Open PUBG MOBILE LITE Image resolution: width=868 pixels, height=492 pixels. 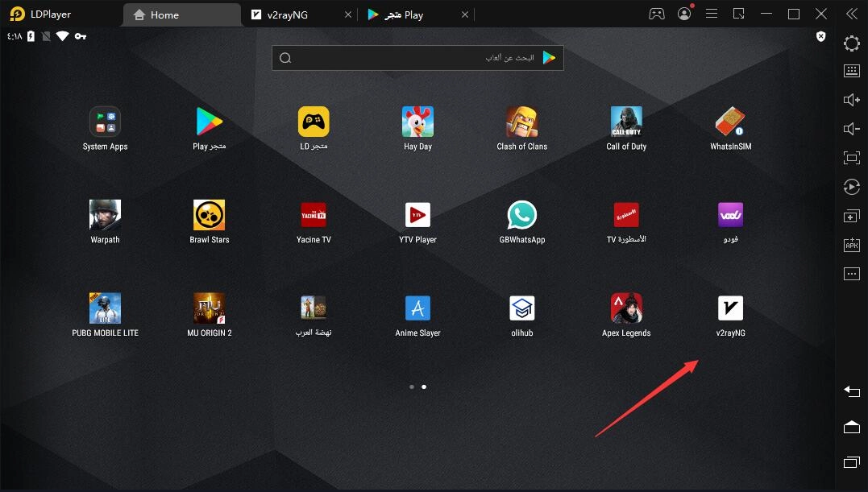106,308
